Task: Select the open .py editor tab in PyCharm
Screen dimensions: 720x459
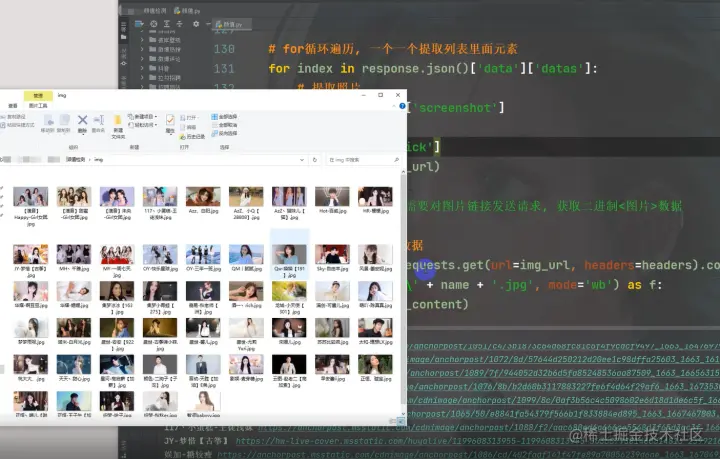Action: [x=231, y=24]
